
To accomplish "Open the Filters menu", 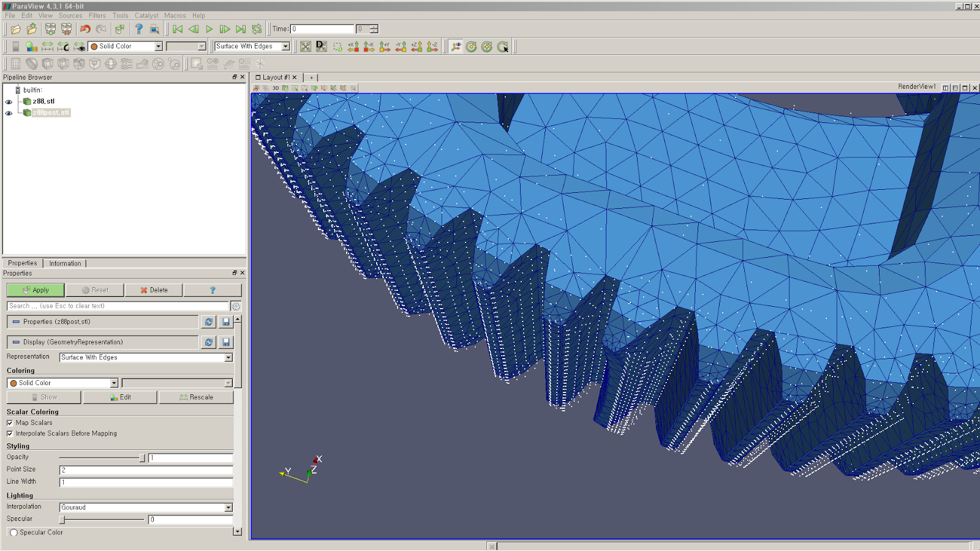I will (97, 15).
